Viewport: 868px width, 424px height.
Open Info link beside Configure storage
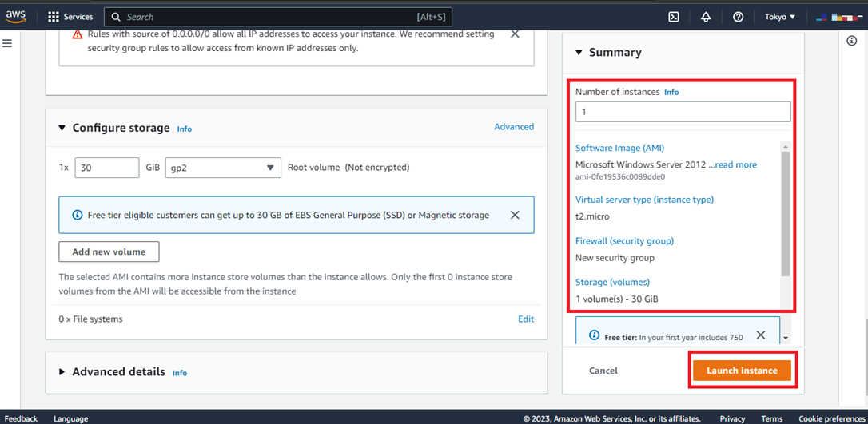[185, 129]
